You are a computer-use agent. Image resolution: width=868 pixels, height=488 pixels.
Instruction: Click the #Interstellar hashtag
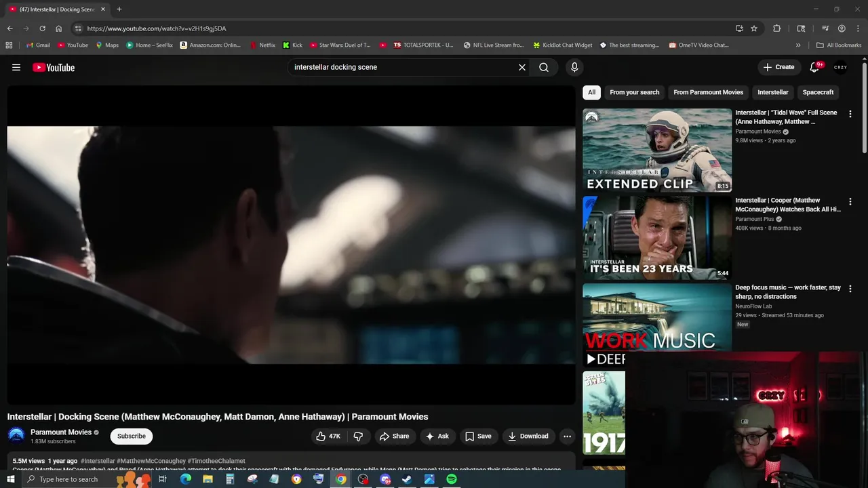tap(98, 461)
